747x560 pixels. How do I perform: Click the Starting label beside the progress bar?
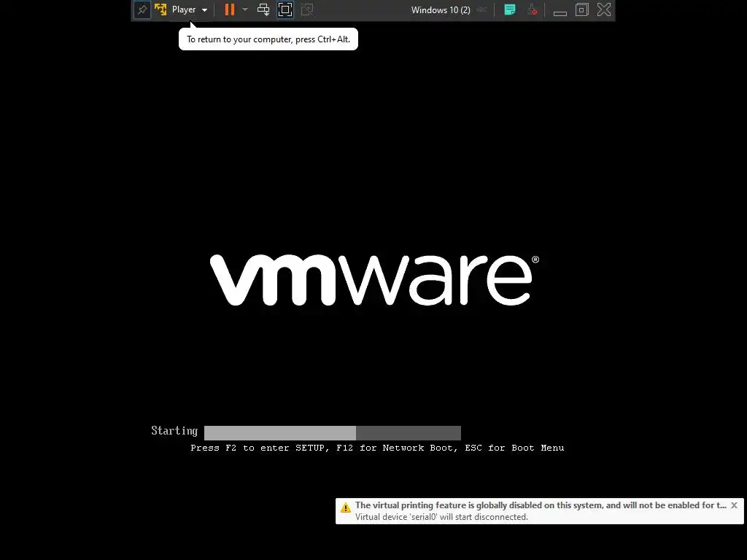click(x=174, y=431)
